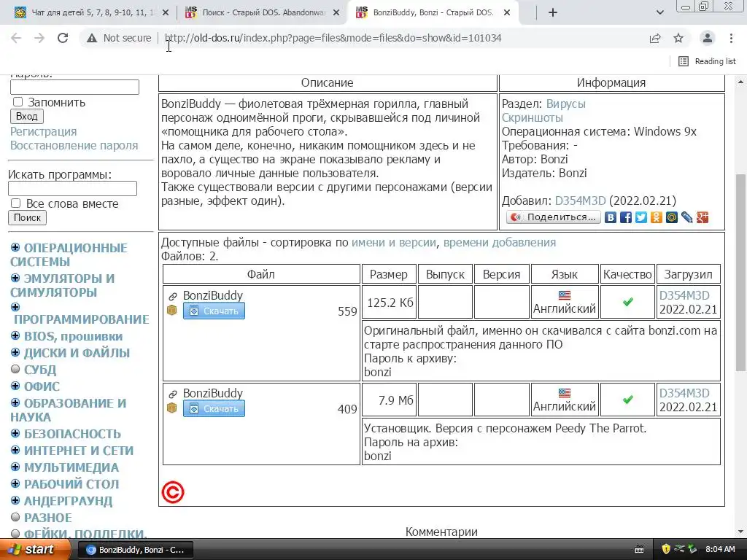Share via Mail.ru icon
The height and width of the screenshot is (560, 747).
[x=671, y=217]
